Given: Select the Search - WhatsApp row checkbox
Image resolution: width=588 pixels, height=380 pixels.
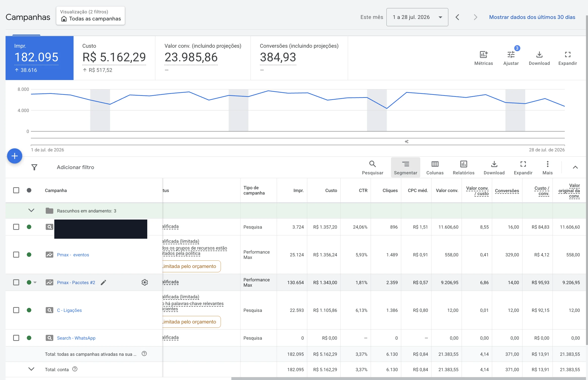Looking at the screenshot, I should pos(16,338).
